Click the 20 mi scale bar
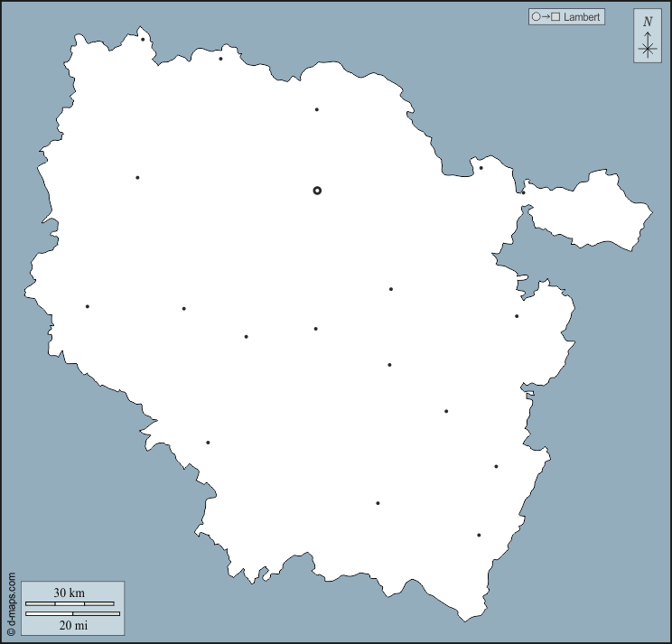Viewport: 672px width, 644px height. click(x=72, y=614)
